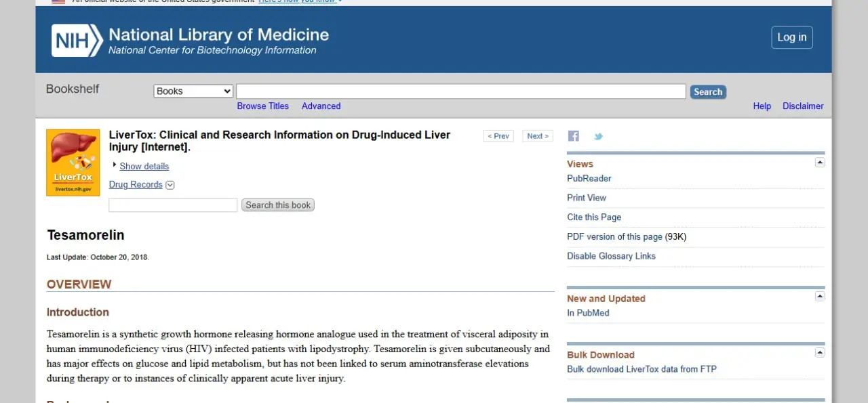
Task: Open Drug Records link
Action: (136, 185)
